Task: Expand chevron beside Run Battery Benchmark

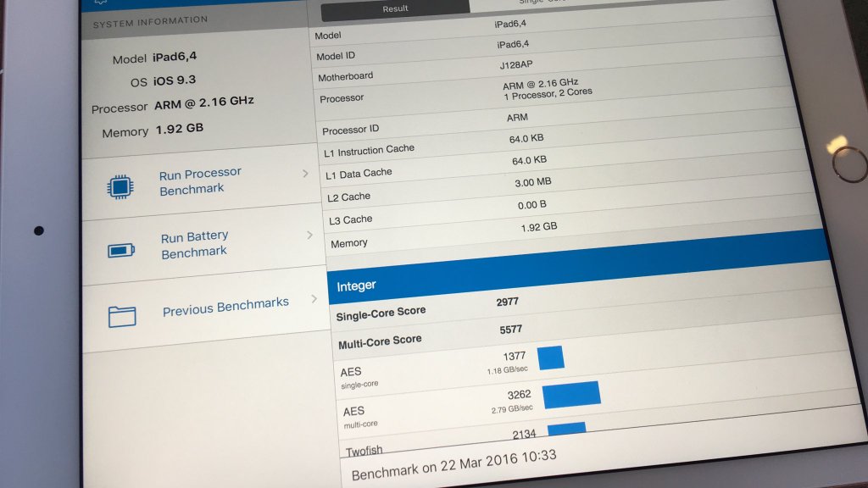Action: click(309, 235)
